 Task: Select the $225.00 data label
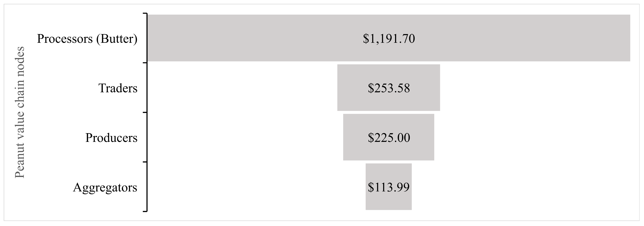click(389, 138)
